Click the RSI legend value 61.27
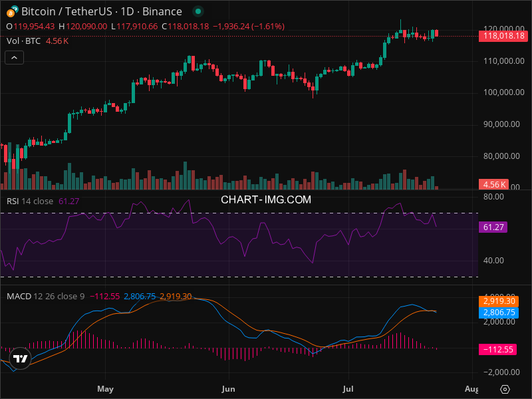Image resolution: width=532 pixels, height=399 pixels. tap(69, 201)
